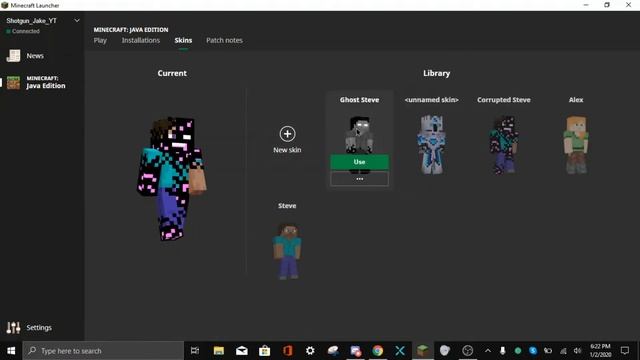Screen dimensions: 640x360
Task: Open Settings sliders icon in sidebar
Action: (13, 327)
